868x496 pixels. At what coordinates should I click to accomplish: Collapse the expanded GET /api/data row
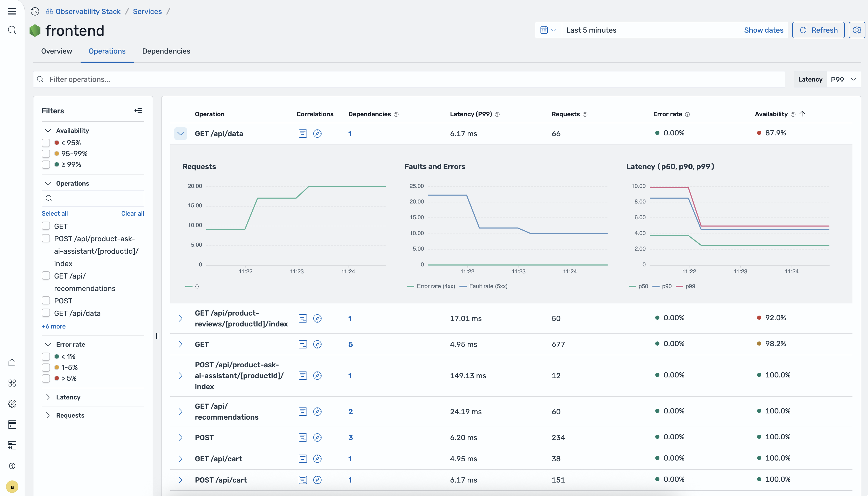180,134
